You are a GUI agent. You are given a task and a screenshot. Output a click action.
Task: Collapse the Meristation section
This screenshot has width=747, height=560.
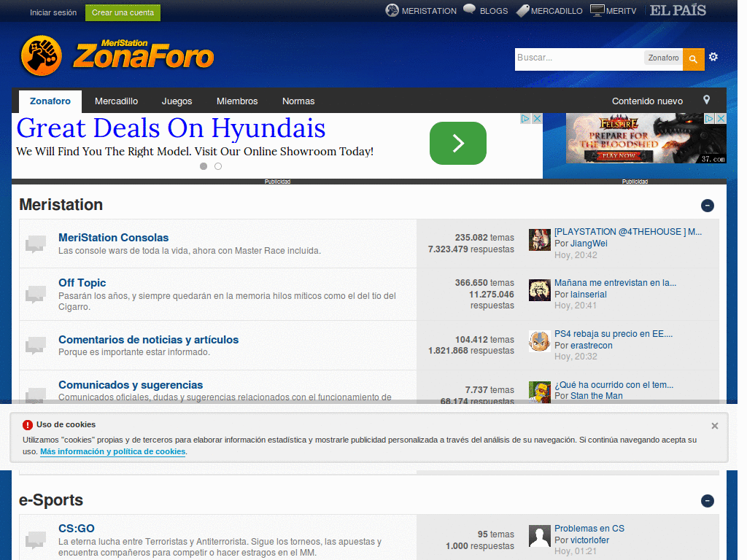click(708, 206)
